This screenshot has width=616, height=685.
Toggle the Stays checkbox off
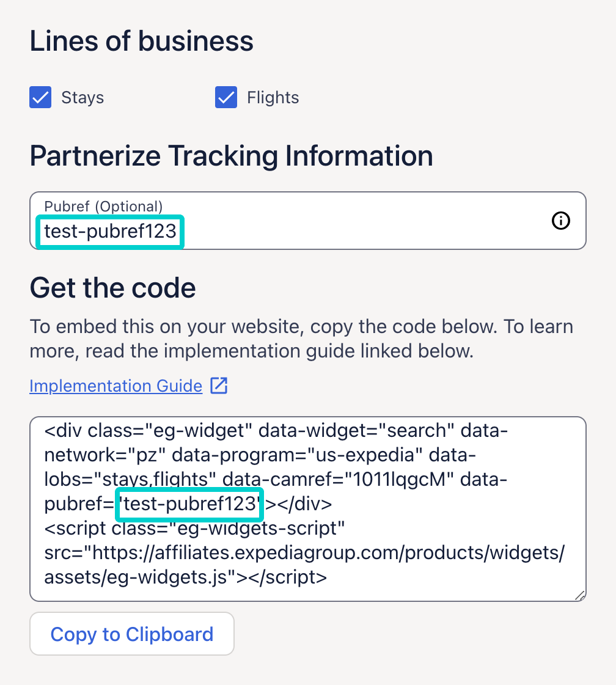pyautogui.click(x=40, y=97)
